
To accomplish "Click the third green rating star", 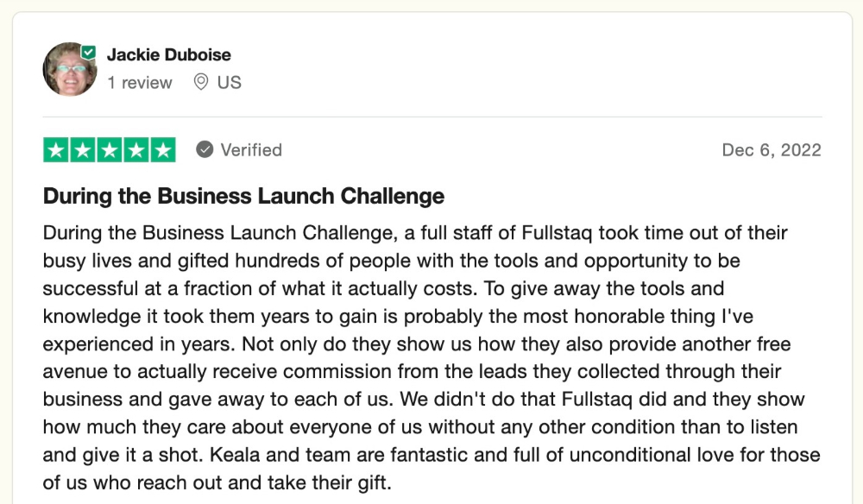I will point(110,149).
